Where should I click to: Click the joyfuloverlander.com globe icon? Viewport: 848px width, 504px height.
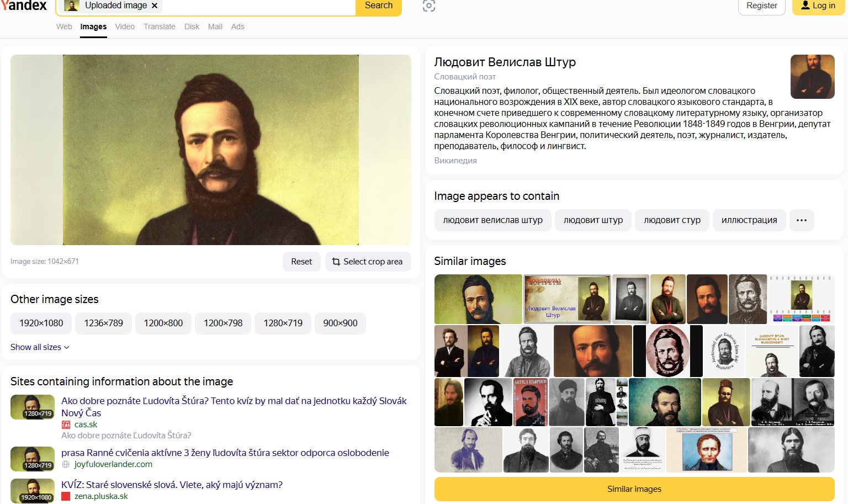[x=66, y=464]
